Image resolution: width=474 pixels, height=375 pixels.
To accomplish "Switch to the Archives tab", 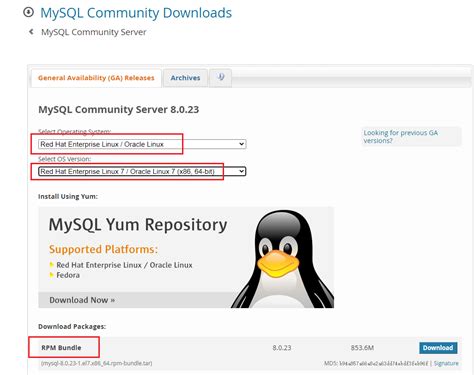I will coord(185,78).
